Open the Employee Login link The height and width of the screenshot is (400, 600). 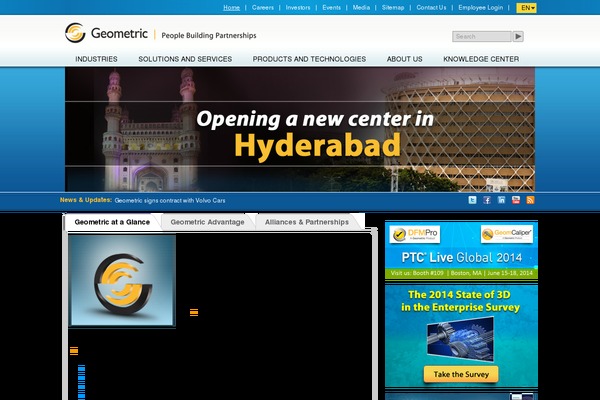click(480, 7)
